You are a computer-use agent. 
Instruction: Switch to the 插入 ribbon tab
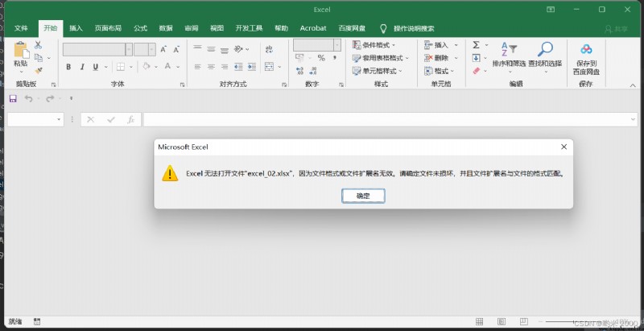[76, 28]
